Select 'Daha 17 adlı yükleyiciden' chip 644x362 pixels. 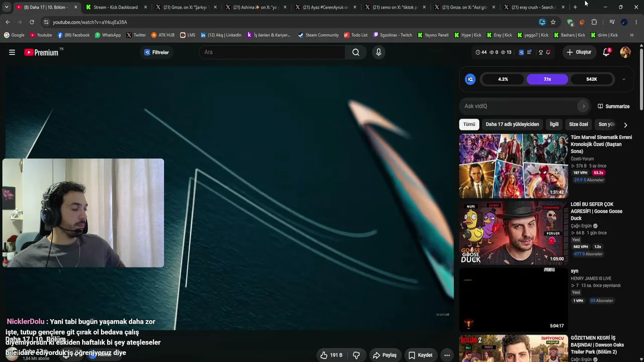(x=512, y=124)
